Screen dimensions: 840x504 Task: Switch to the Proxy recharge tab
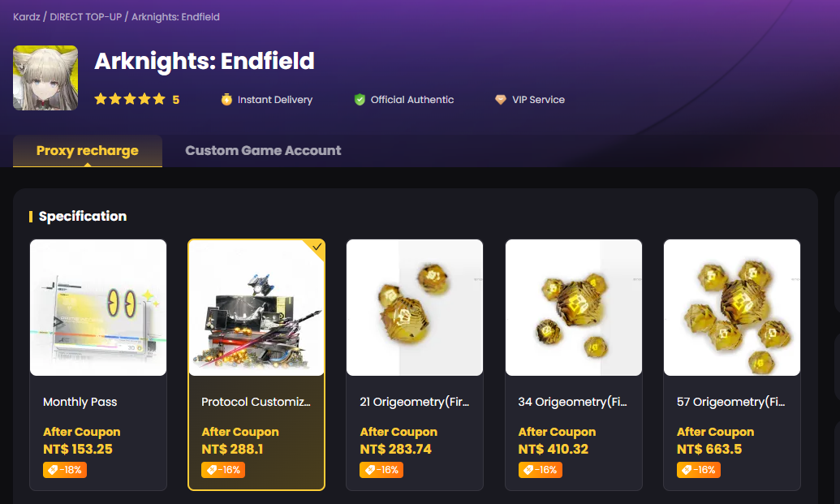(88, 150)
